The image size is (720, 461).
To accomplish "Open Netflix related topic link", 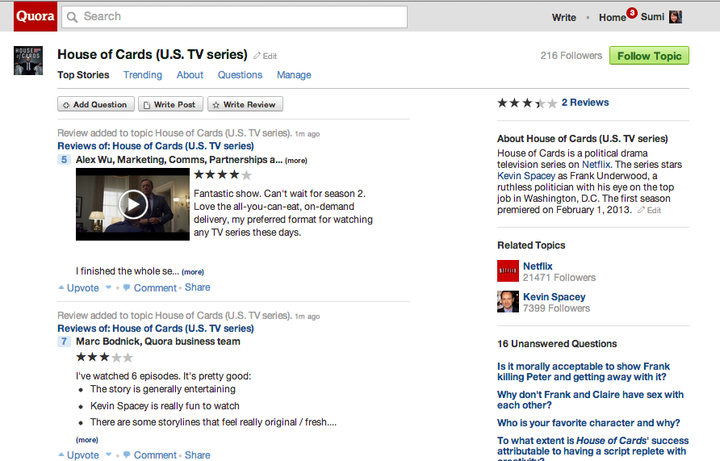I will click(538, 266).
